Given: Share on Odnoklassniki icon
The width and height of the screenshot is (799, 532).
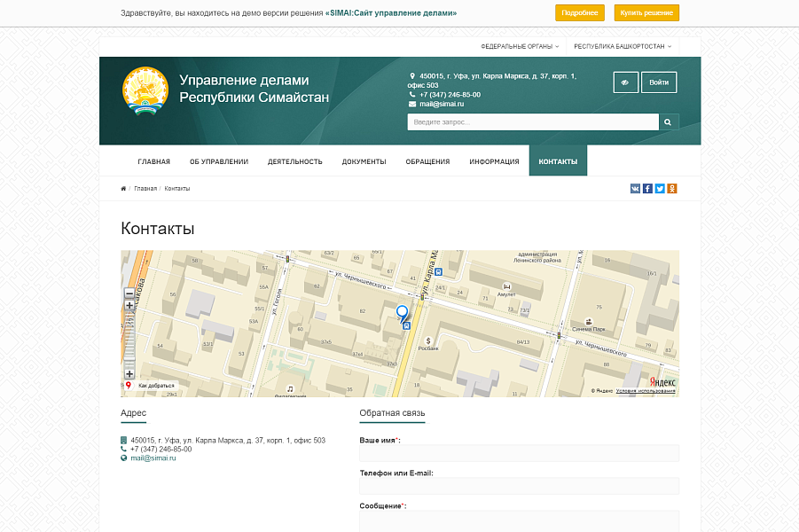Looking at the screenshot, I should pos(672,188).
